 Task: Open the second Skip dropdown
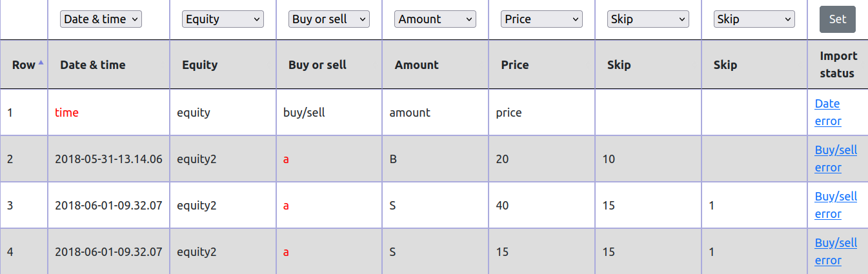pos(754,19)
